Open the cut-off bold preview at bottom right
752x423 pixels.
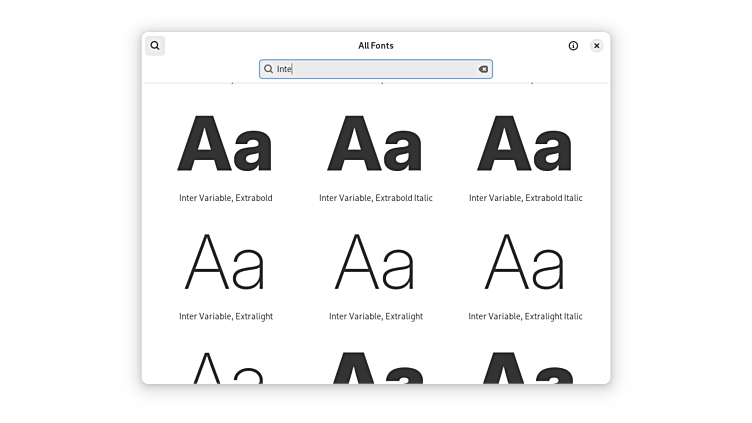[525, 367]
